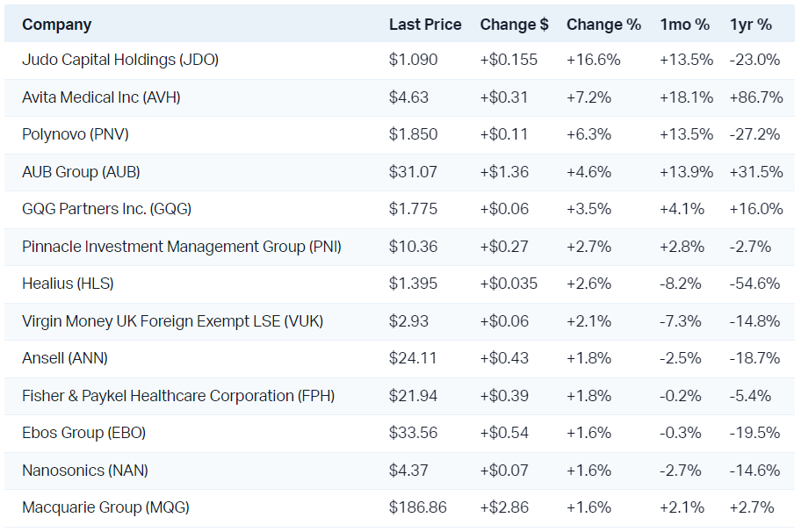Select the Polynovo (PNV) company row
Viewport: 801px width, 532px height.
coord(76,134)
